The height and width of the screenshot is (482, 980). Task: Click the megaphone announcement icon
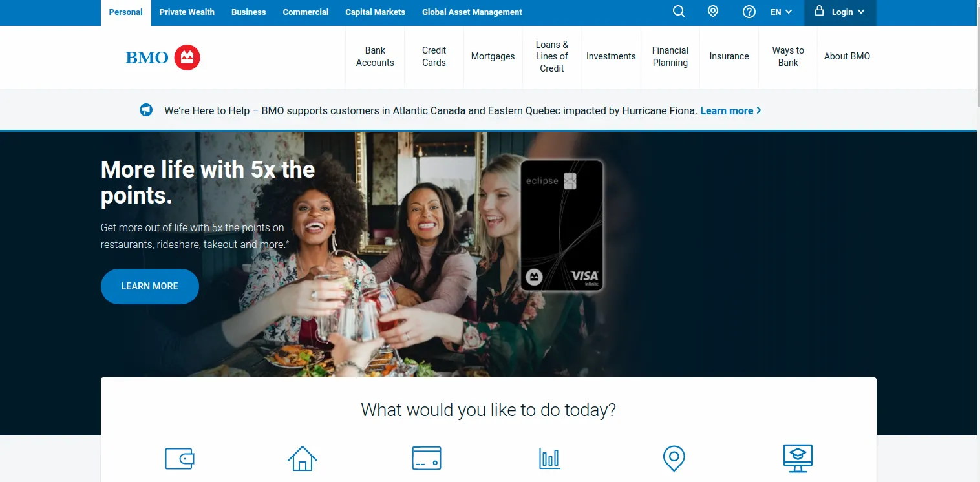tap(147, 110)
